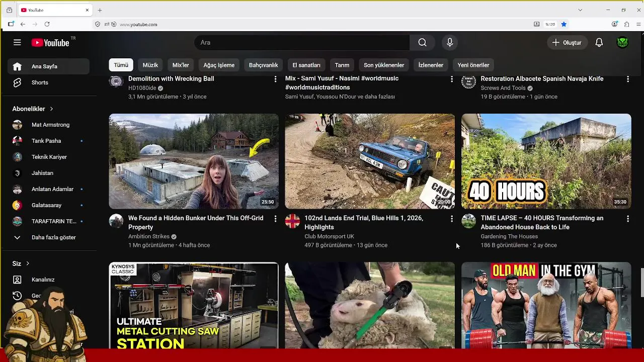
Task: Click the bookmark star in address bar
Action: coord(564,24)
